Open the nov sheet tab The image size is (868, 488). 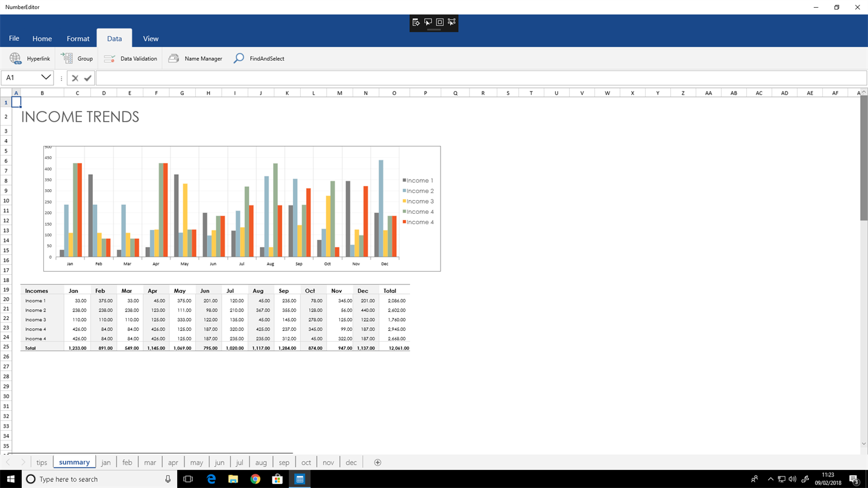329,463
